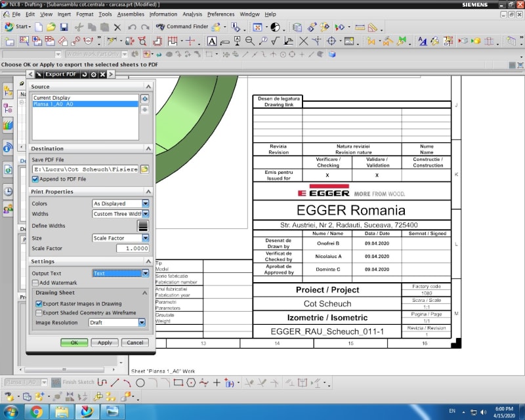Open Google Chrome from the taskbar
This screenshot has width=525, height=420.
point(36,411)
